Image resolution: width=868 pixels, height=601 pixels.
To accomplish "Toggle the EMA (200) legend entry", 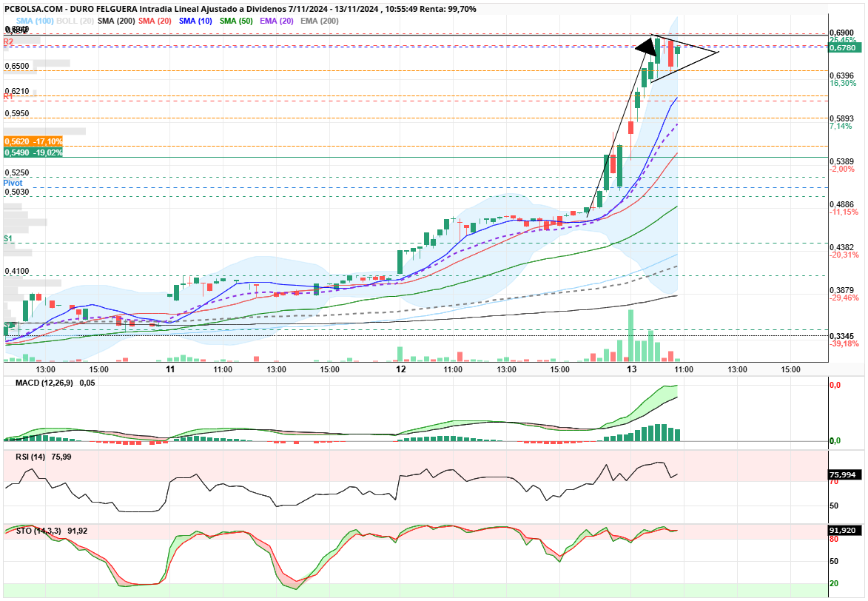I will [x=320, y=21].
